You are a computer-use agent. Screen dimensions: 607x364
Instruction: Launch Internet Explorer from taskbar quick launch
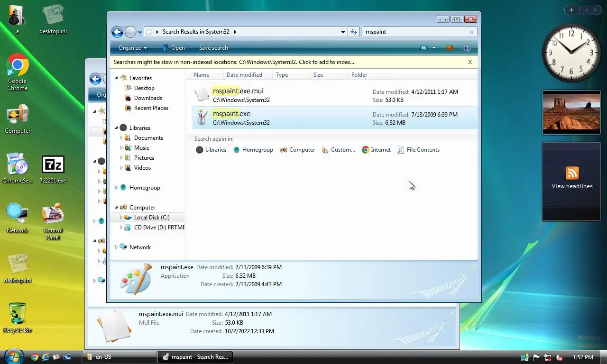coord(46,357)
